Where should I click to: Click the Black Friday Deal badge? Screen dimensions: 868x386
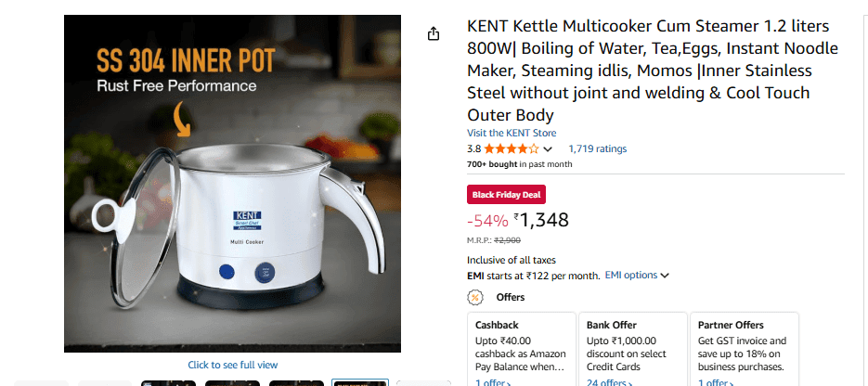point(506,195)
